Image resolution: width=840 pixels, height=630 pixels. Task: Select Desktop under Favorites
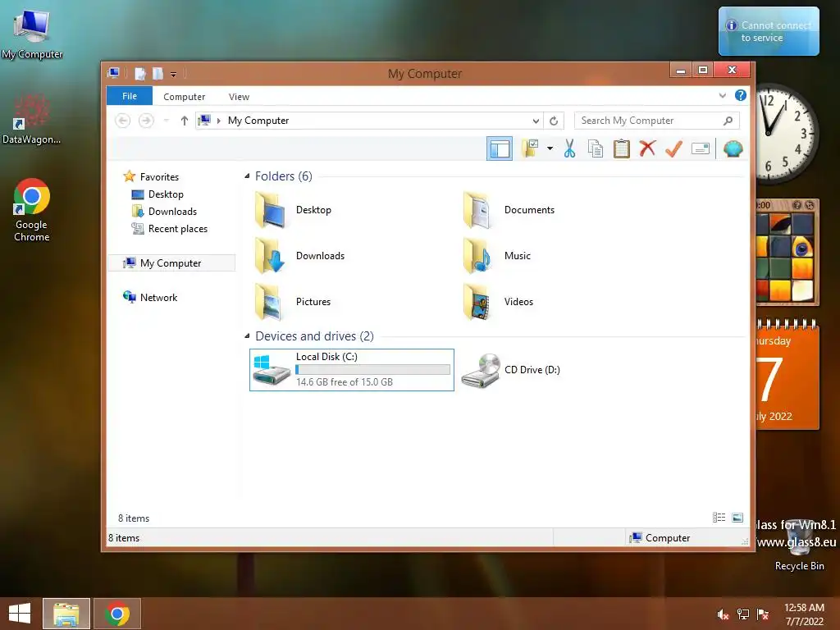[x=166, y=194]
